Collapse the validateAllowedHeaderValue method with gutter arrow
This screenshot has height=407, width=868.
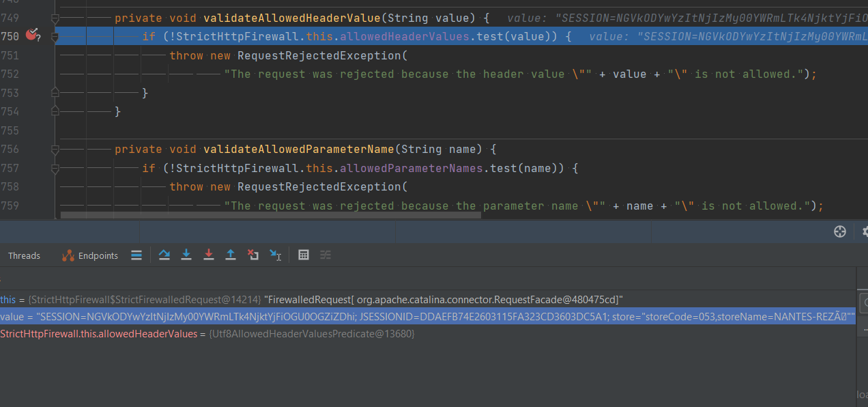pos(55,17)
